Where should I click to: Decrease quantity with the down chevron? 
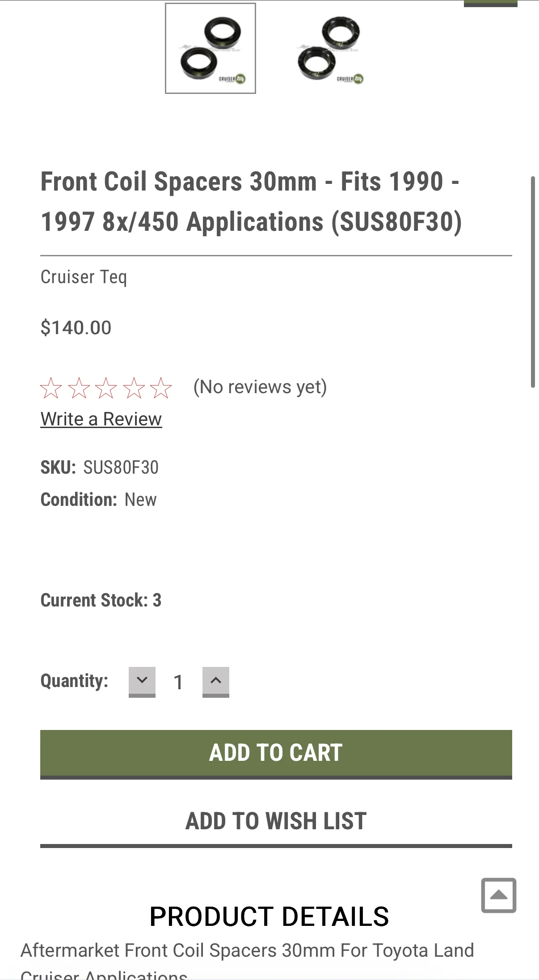(142, 682)
